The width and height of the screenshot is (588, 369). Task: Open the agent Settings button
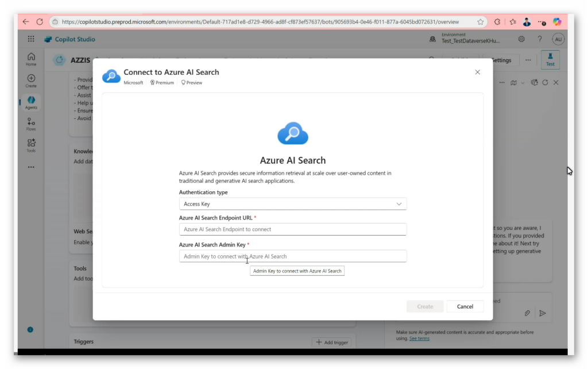pos(501,60)
